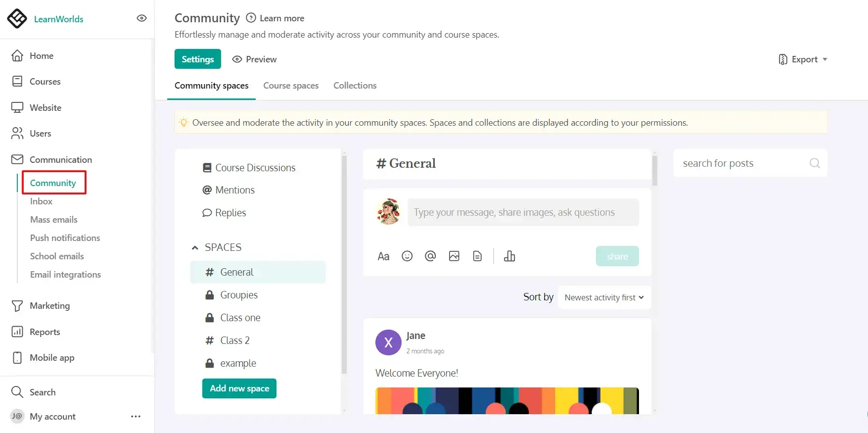Click the 2 months ago timestamp
The height and width of the screenshot is (433, 868).
(x=425, y=351)
